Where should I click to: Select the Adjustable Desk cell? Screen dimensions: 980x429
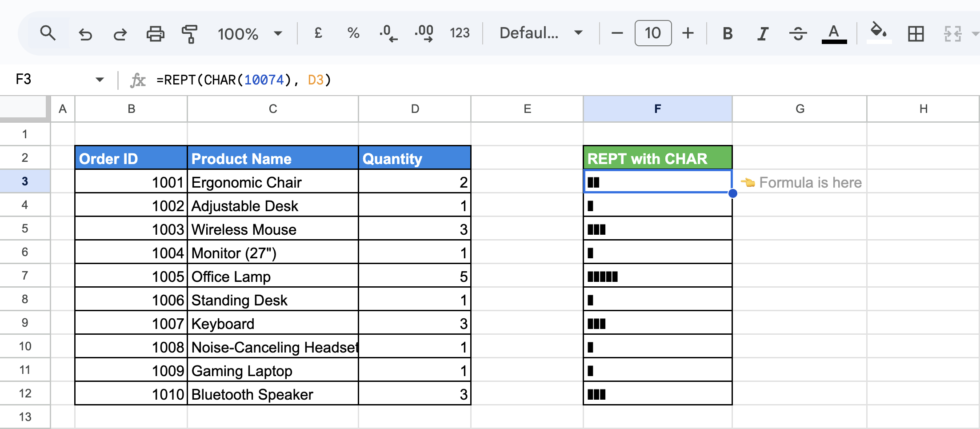coord(273,205)
